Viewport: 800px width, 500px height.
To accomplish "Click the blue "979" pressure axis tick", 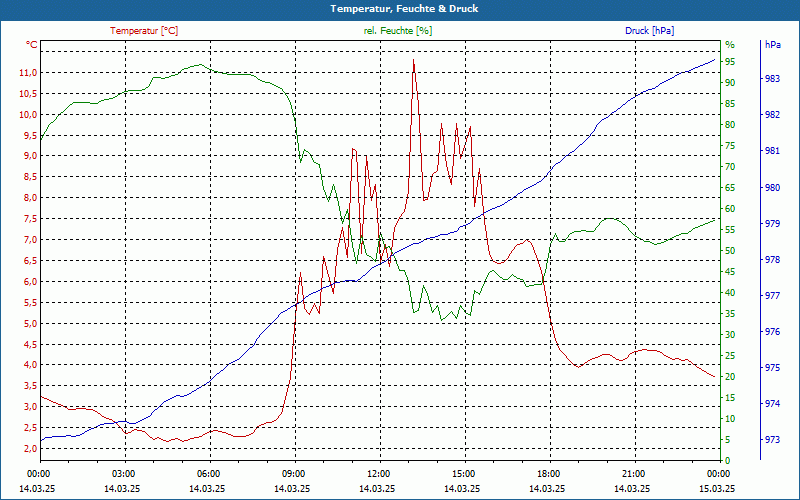I will [x=772, y=223].
